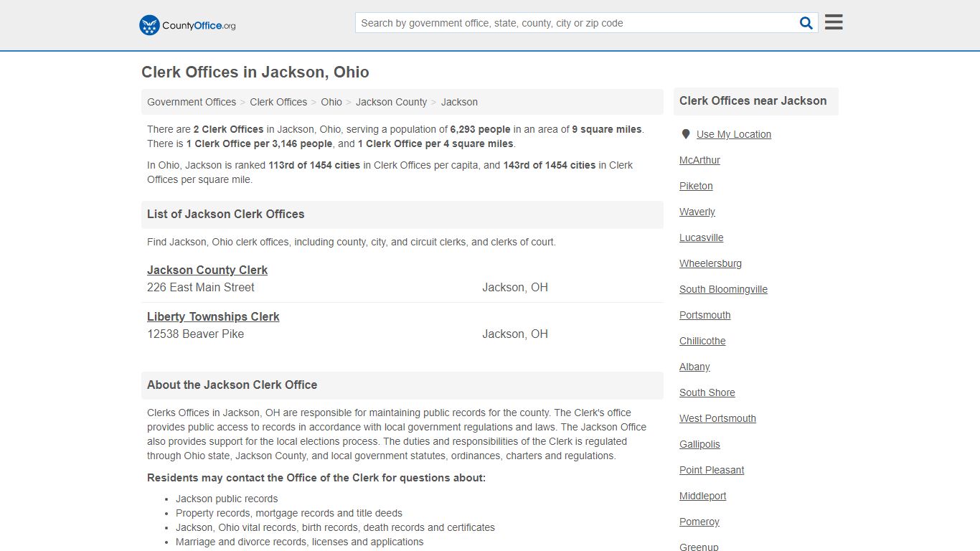Viewport: 980px width, 551px height.
Task: Click Jackson, OH beside 226 East Main Street
Action: 515,287
